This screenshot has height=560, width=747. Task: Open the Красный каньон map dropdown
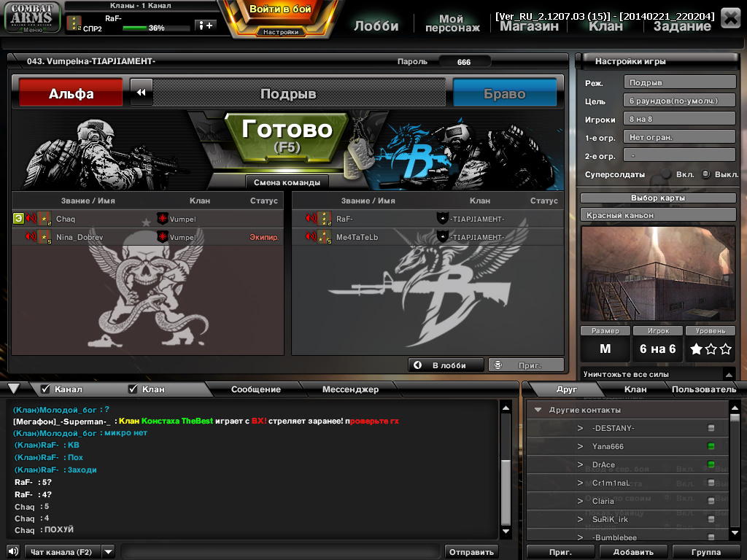pos(658,215)
